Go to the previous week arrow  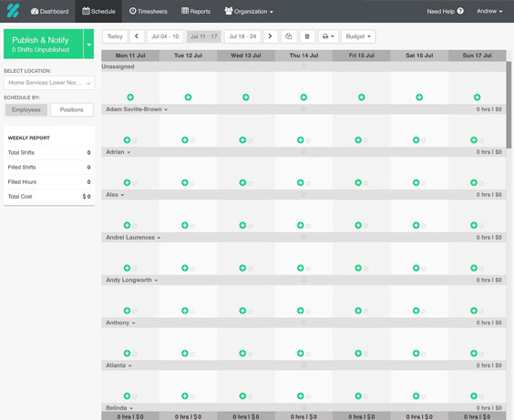point(137,36)
